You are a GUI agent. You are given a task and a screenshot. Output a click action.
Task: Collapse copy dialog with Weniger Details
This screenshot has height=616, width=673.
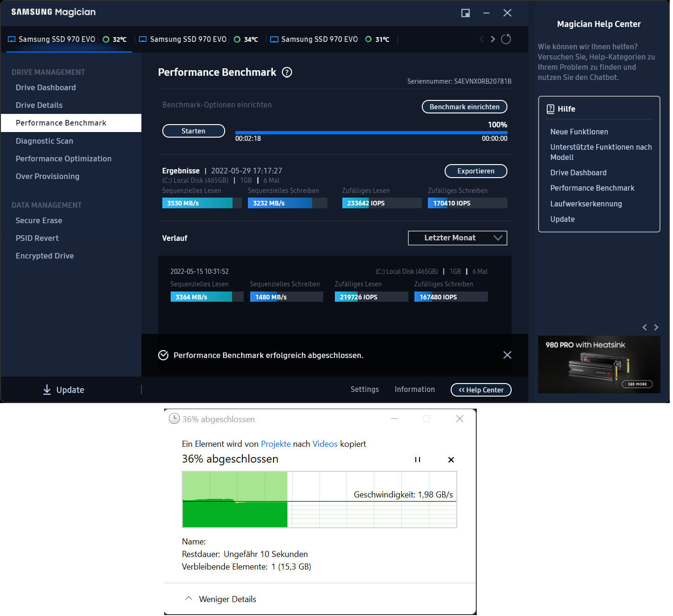pyautogui.click(x=220, y=599)
